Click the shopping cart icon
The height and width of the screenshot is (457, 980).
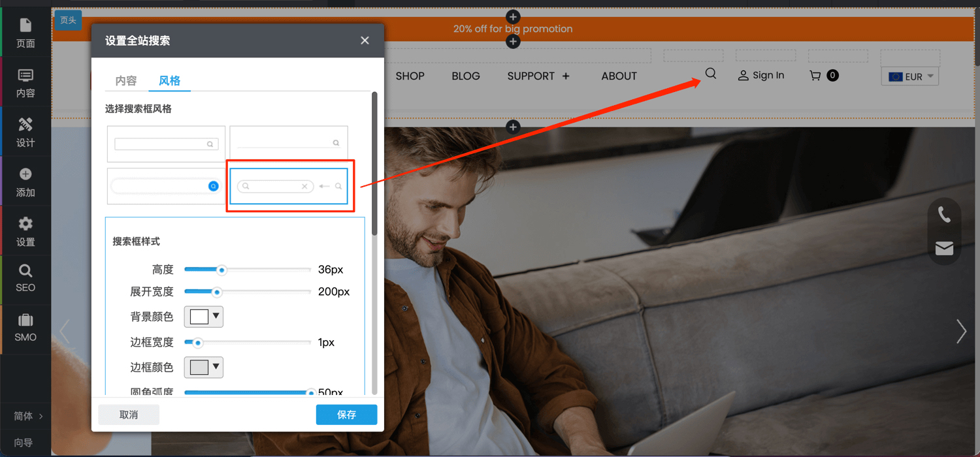(x=815, y=76)
